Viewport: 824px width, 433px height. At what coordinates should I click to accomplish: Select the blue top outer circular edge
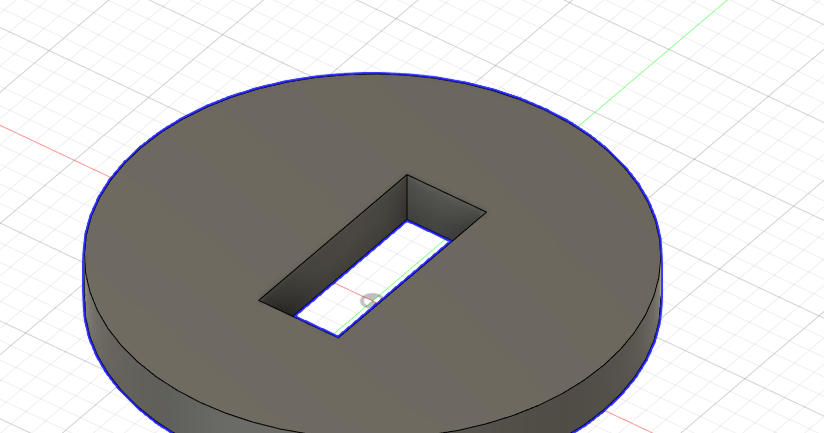pos(372,74)
